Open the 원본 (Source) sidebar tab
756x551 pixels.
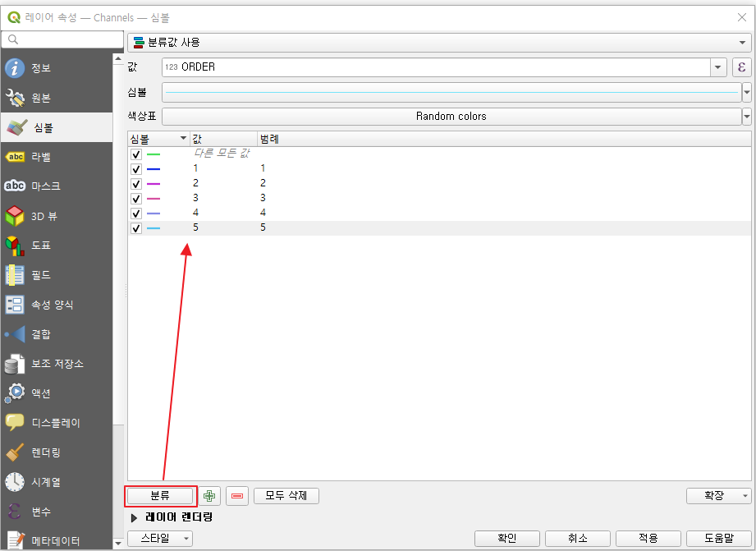coord(57,98)
